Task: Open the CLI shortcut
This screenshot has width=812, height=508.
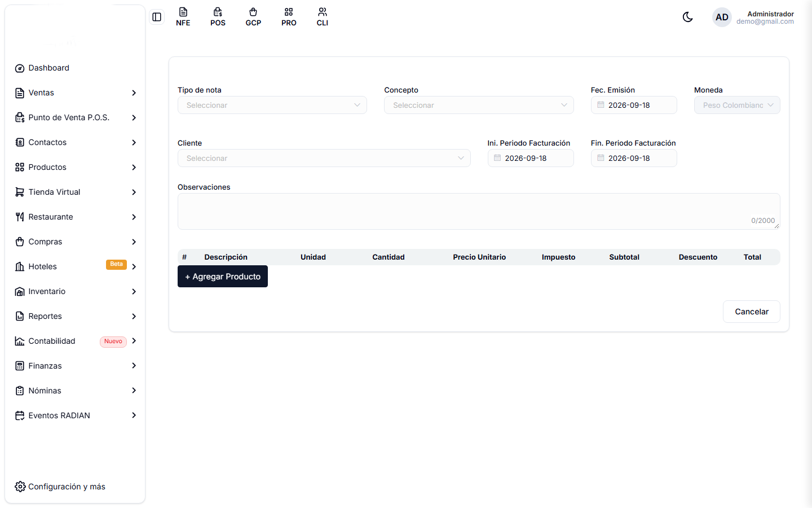Action: (323, 17)
